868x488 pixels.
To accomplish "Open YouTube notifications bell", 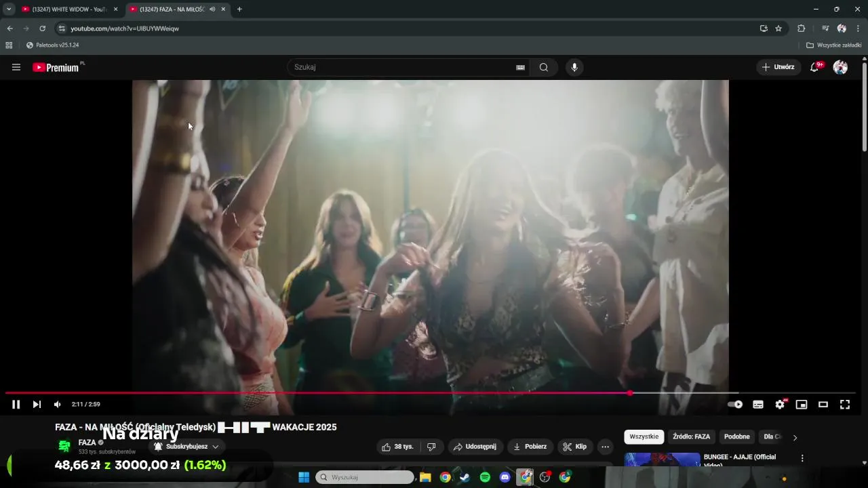I will click(815, 67).
